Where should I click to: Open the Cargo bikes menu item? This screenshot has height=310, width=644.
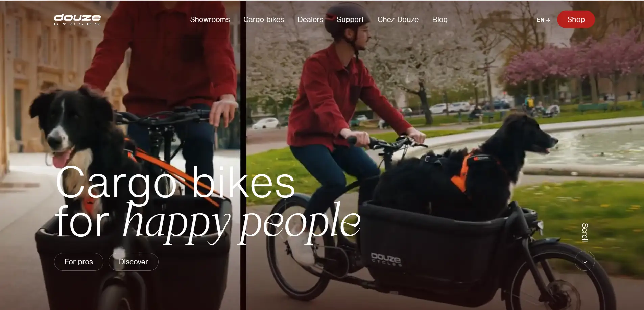(264, 20)
